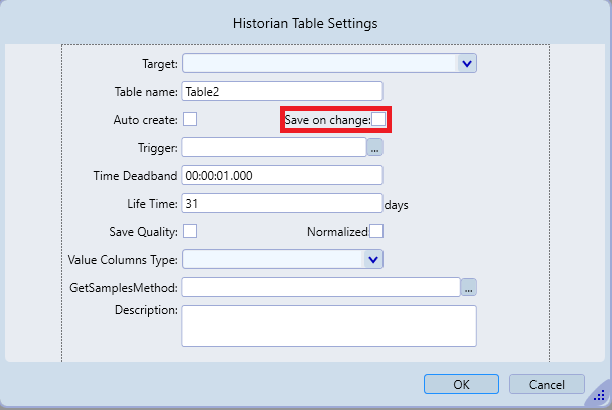Open the GetSamplesMethod browse ellipsis button
Image resolution: width=612 pixels, height=410 pixels.
pos(468,288)
